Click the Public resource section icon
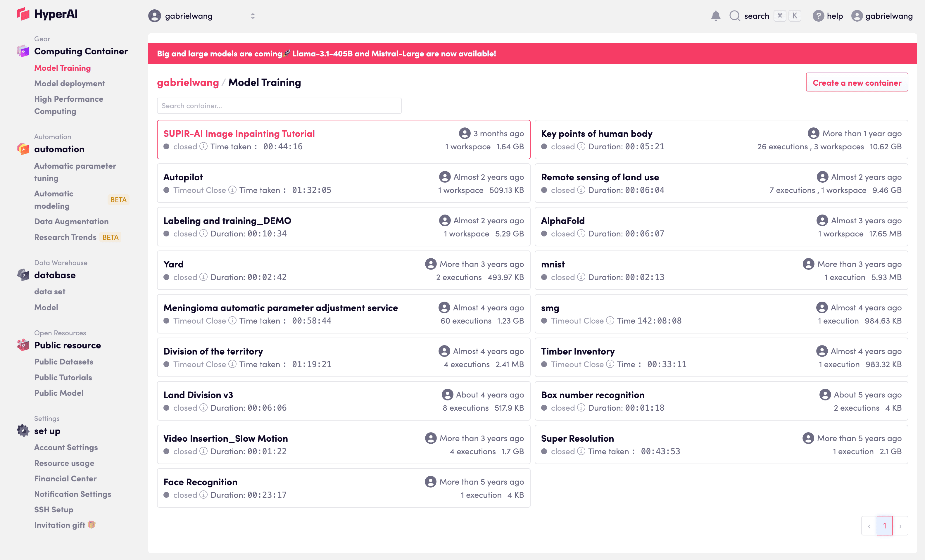The width and height of the screenshot is (925, 560). 23,345
